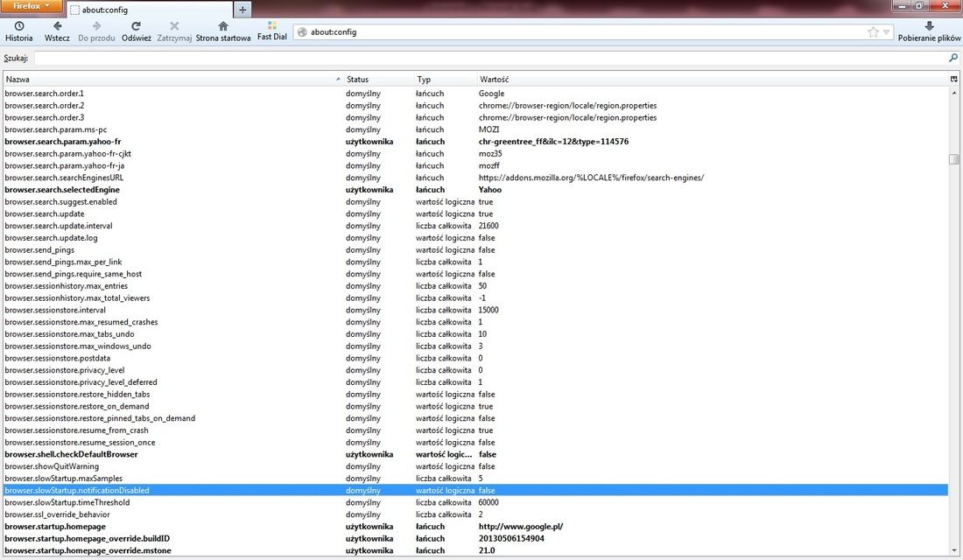
Task: Select the browser.search.order.1 row
Action: pos(475,94)
